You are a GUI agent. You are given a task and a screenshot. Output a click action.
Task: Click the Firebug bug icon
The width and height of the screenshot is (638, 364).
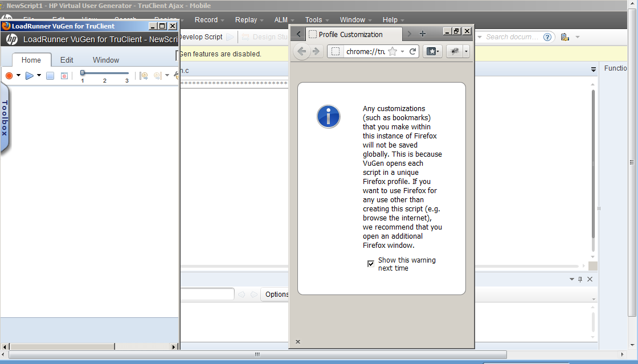tap(455, 51)
